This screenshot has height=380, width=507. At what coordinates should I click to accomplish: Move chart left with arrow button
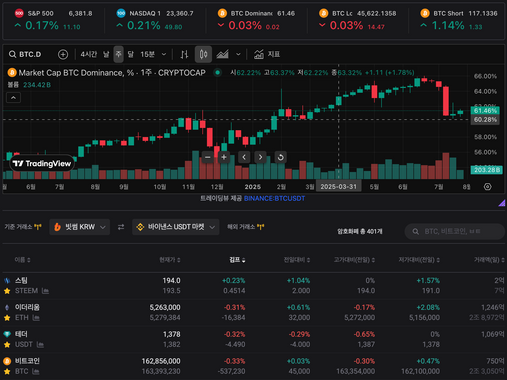click(244, 157)
